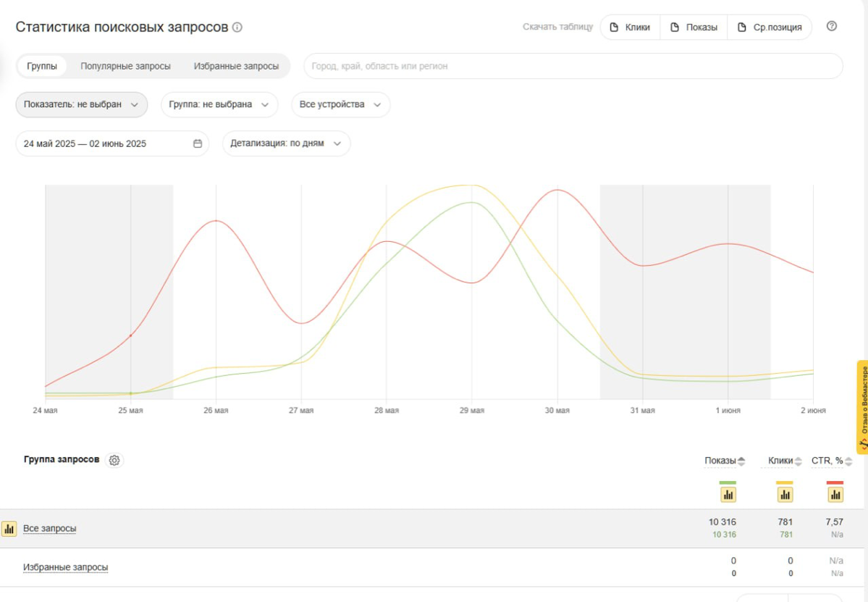Toggle Показы chart bar icon

pyautogui.click(x=728, y=495)
